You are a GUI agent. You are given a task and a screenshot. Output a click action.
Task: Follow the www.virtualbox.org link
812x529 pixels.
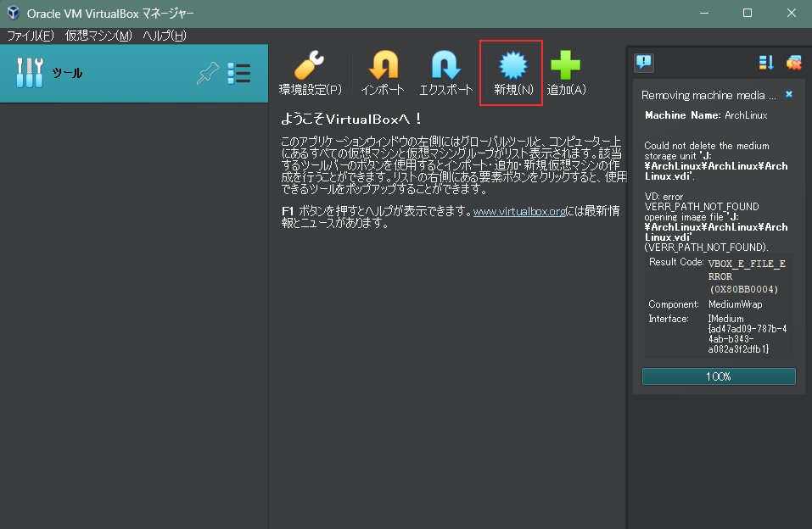tap(519, 211)
